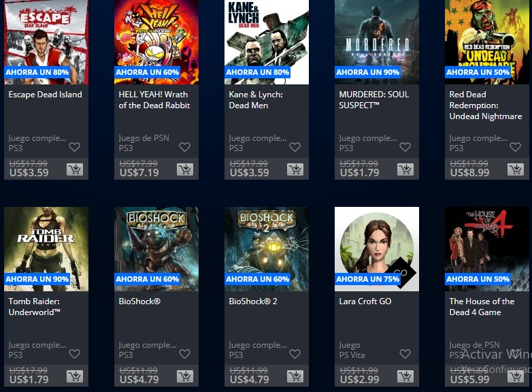Click the HELL YEAH! cover art thumbnail
This screenshot has width=532, height=392.
point(156,42)
